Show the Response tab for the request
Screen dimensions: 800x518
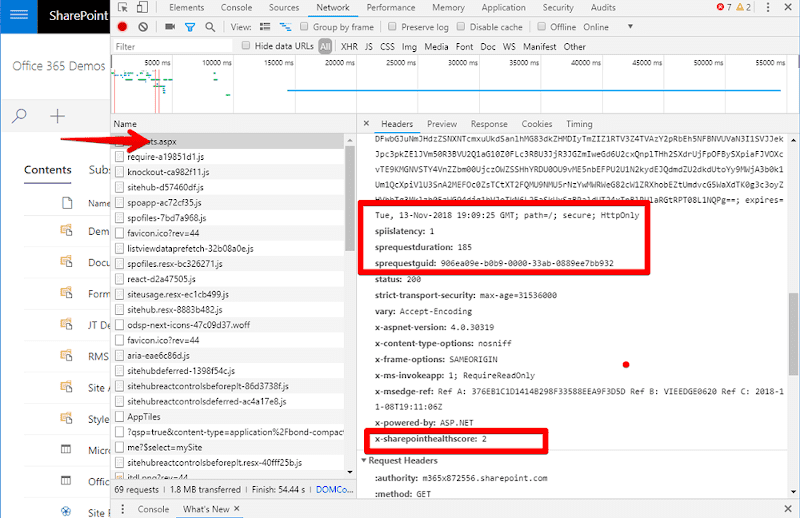(x=489, y=124)
